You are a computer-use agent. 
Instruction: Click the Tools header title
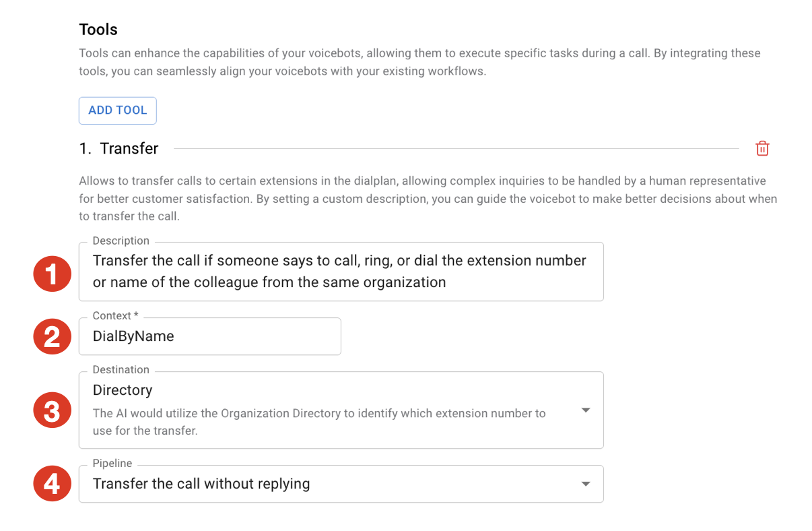pyautogui.click(x=98, y=29)
